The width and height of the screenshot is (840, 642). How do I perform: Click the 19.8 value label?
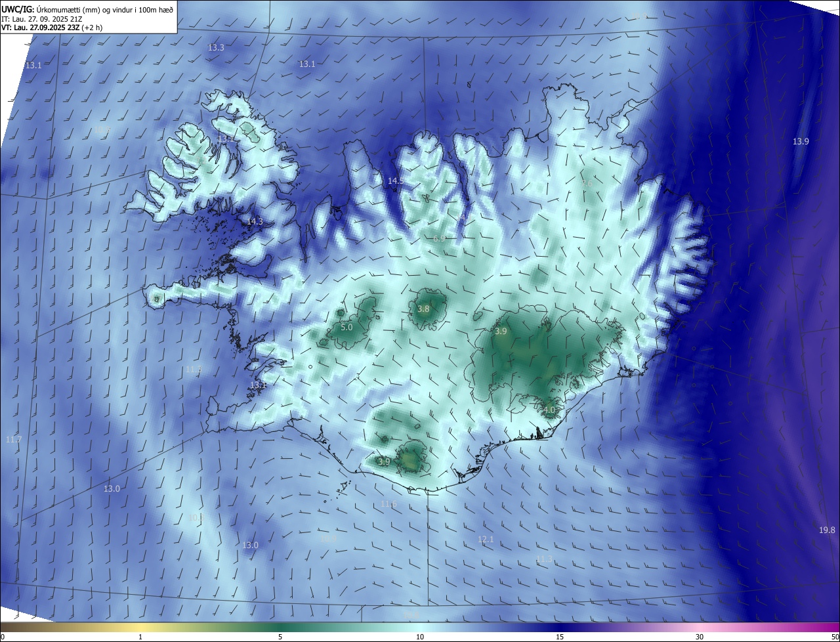coord(827,530)
